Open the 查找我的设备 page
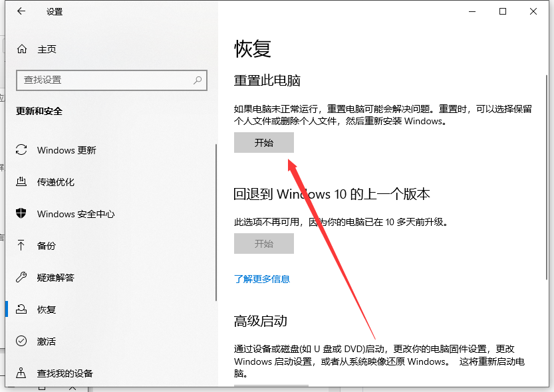The image size is (554, 392). pyautogui.click(x=65, y=373)
